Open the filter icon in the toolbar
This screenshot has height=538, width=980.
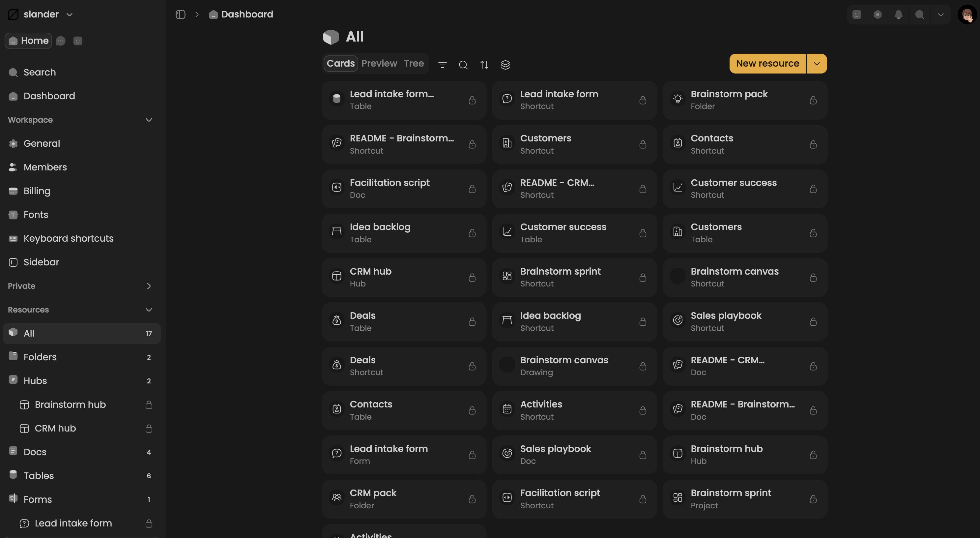442,65
